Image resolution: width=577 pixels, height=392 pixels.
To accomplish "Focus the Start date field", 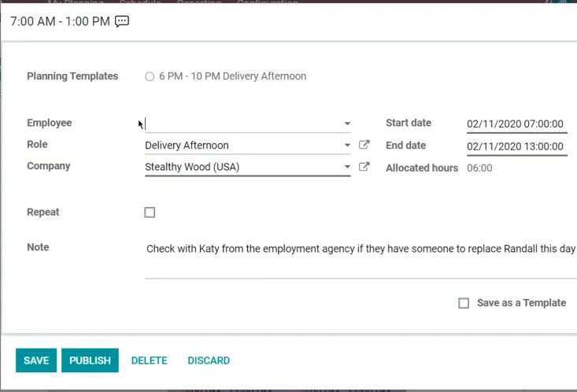I will [516, 124].
